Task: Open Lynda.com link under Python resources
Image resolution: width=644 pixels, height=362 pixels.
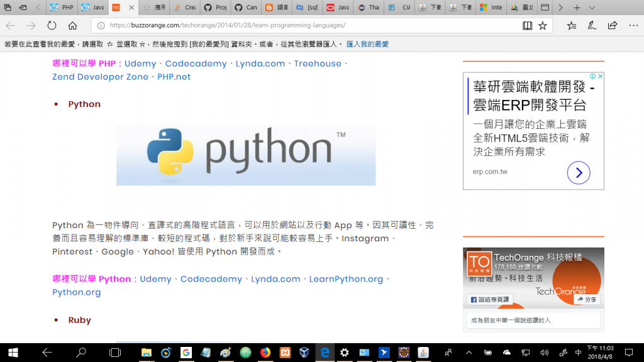Action: coord(275,279)
